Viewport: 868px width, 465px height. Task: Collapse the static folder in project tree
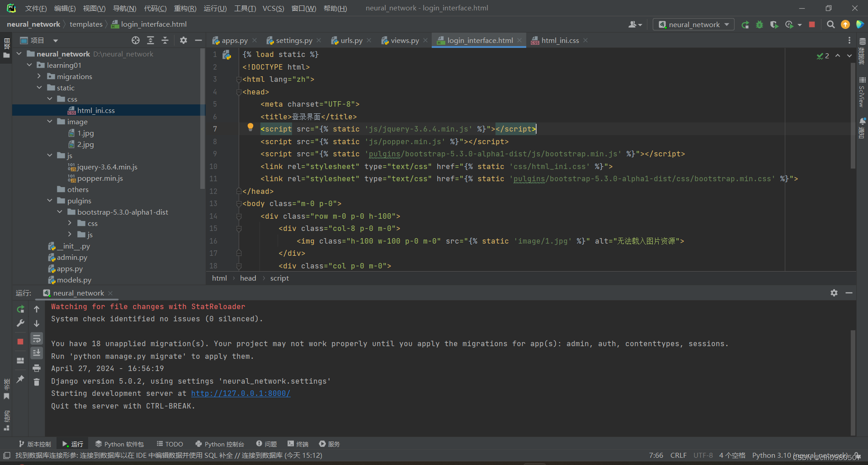(39, 88)
